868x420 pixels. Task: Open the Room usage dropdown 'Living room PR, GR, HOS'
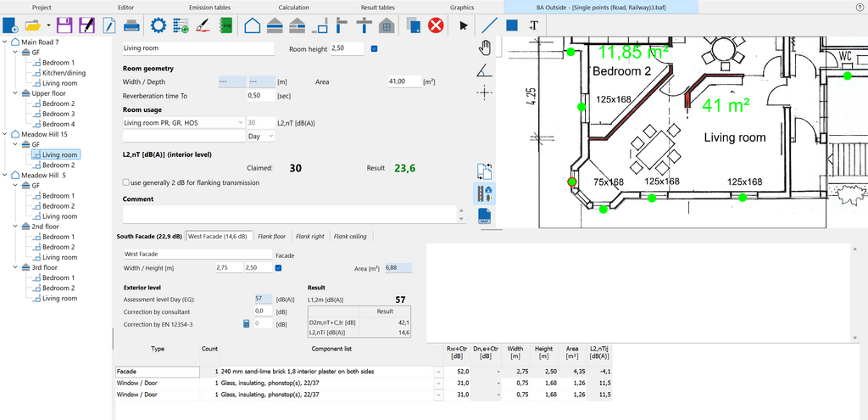click(x=184, y=123)
